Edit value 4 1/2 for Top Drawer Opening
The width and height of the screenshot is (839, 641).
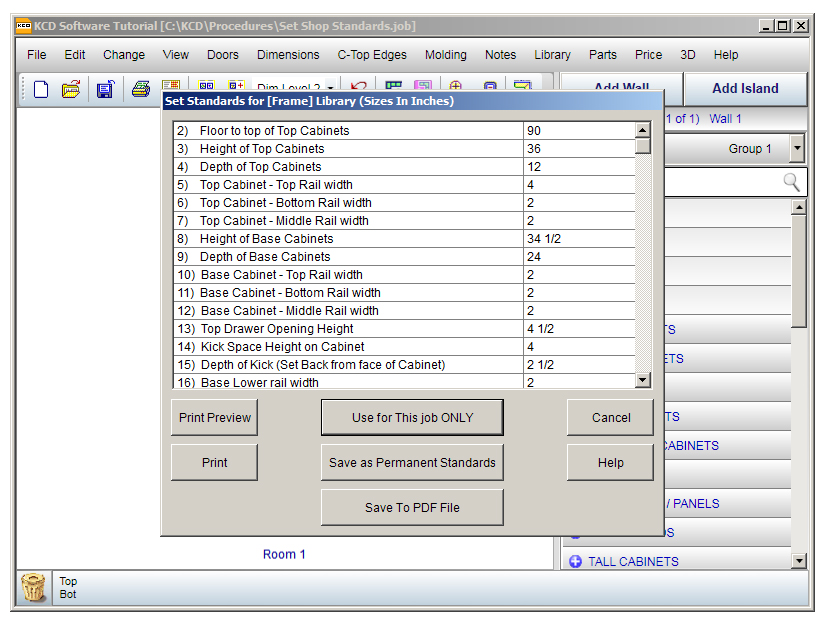point(579,329)
